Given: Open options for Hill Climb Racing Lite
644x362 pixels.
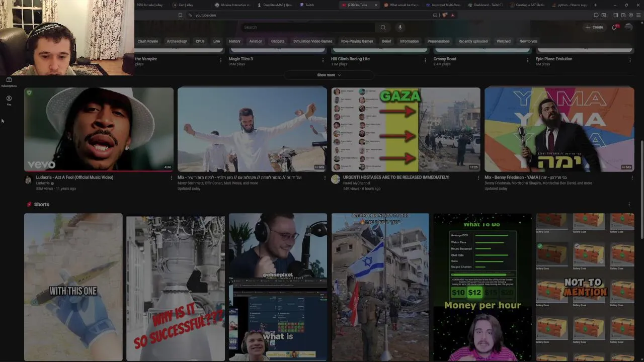Looking at the screenshot, I should coord(425,60).
